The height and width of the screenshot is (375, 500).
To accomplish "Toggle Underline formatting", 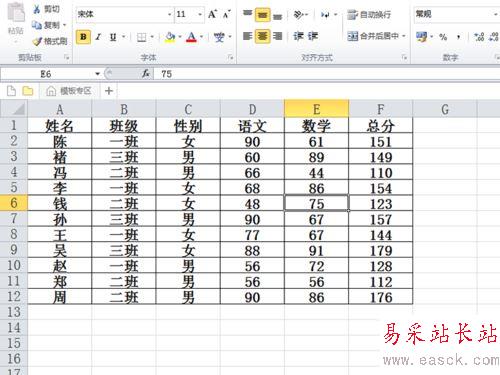I will pos(113,37).
